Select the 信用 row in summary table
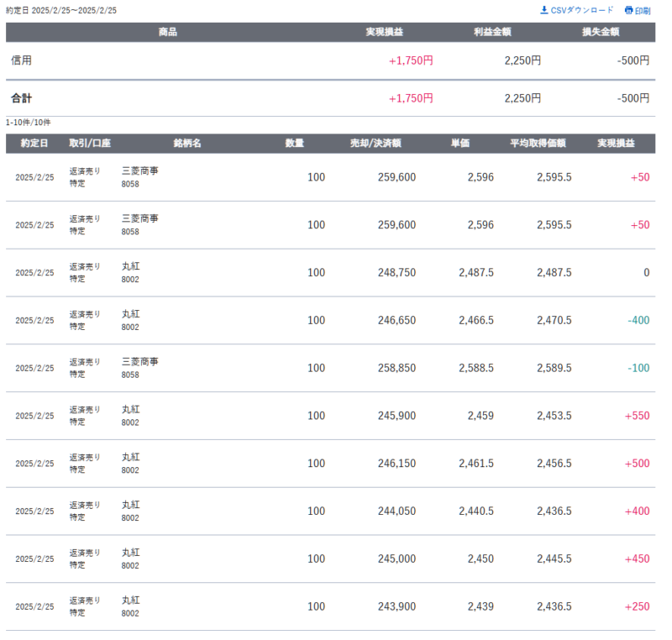 [22, 60]
